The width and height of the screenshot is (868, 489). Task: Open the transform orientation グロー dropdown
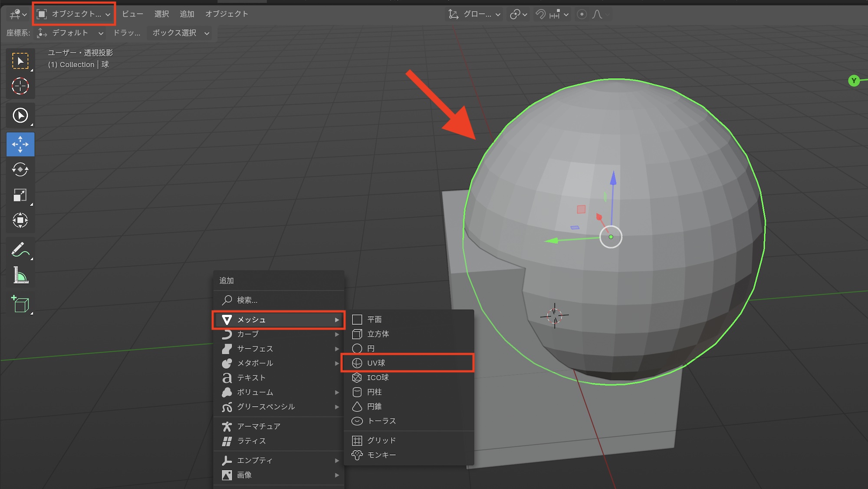point(475,14)
